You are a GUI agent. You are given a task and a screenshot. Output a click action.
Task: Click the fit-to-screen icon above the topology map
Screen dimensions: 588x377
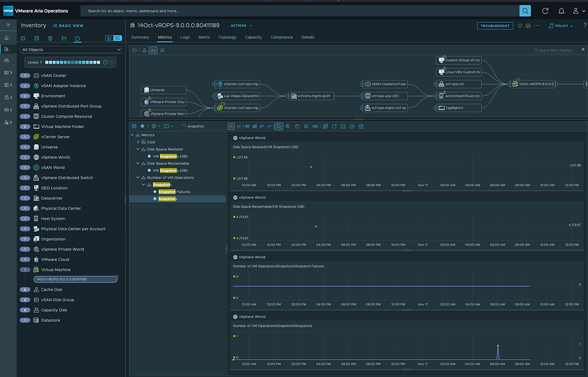click(x=162, y=50)
